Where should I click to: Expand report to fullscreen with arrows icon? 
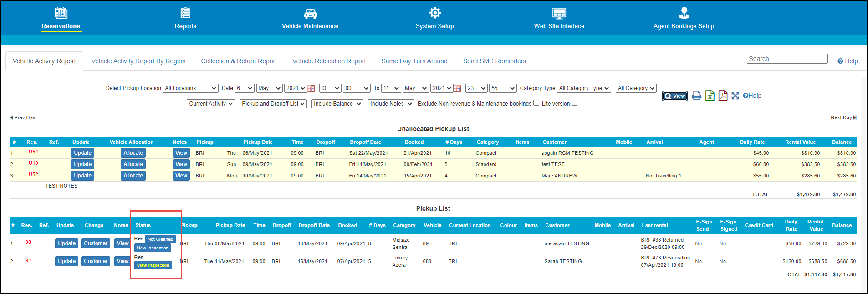[x=735, y=96]
